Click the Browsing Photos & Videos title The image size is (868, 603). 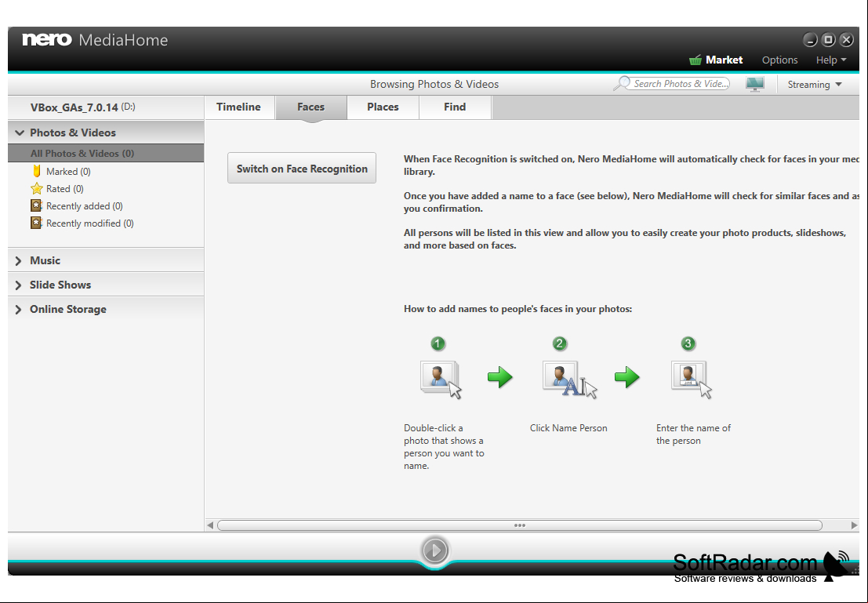pos(434,84)
